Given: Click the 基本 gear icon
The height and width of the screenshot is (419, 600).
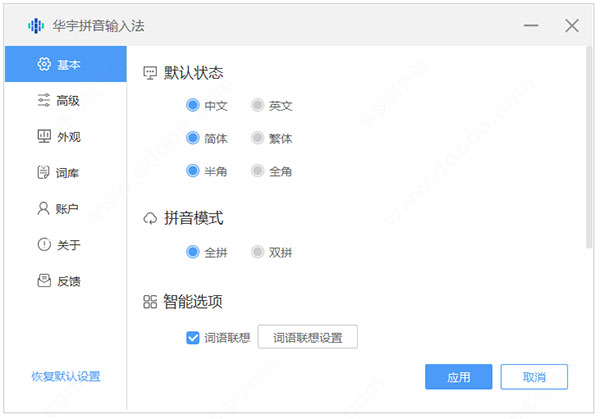Looking at the screenshot, I should (x=43, y=65).
